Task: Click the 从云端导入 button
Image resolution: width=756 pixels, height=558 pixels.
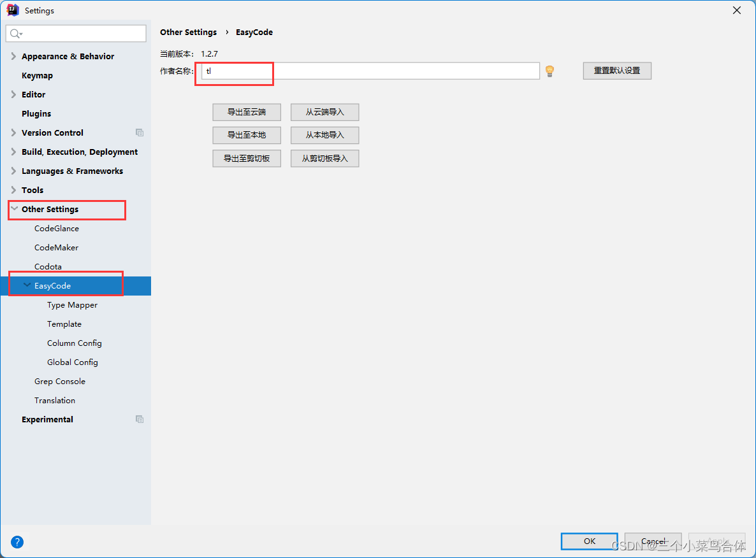Action: (325, 112)
